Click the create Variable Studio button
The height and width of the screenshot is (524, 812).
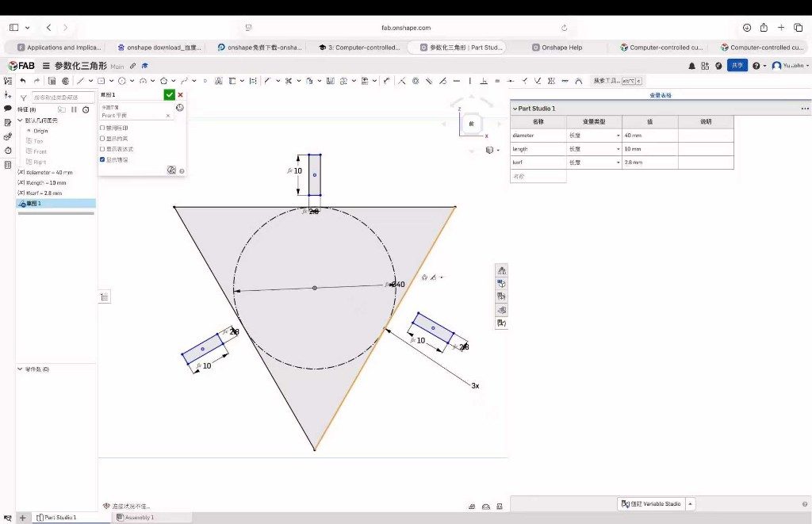[651, 504]
